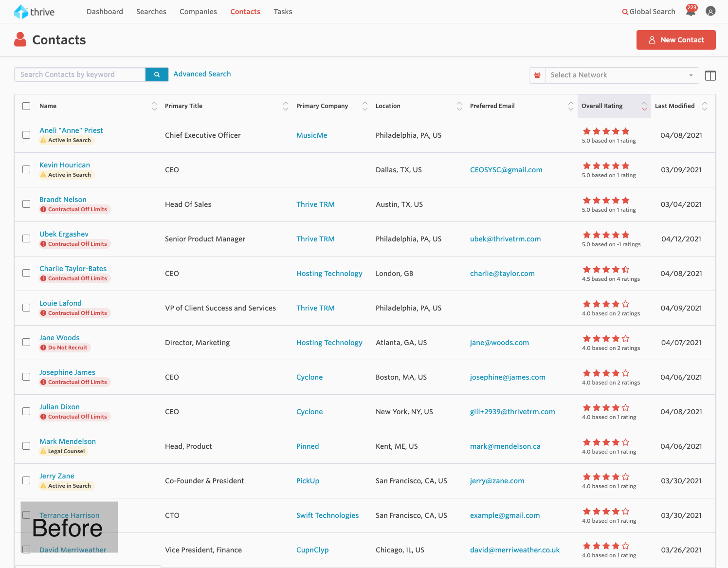
Task: Click the location London, GB
Action: (394, 274)
